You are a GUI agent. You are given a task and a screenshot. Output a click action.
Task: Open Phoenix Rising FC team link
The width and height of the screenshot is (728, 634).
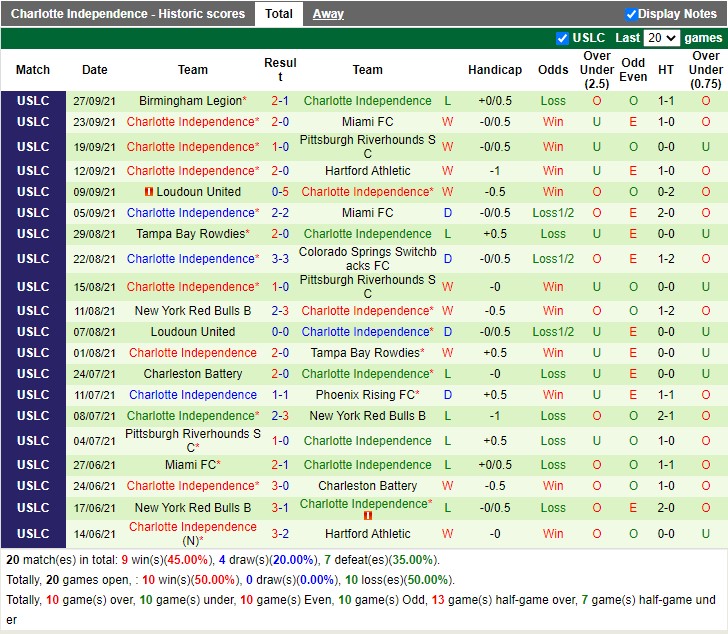[x=365, y=395]
